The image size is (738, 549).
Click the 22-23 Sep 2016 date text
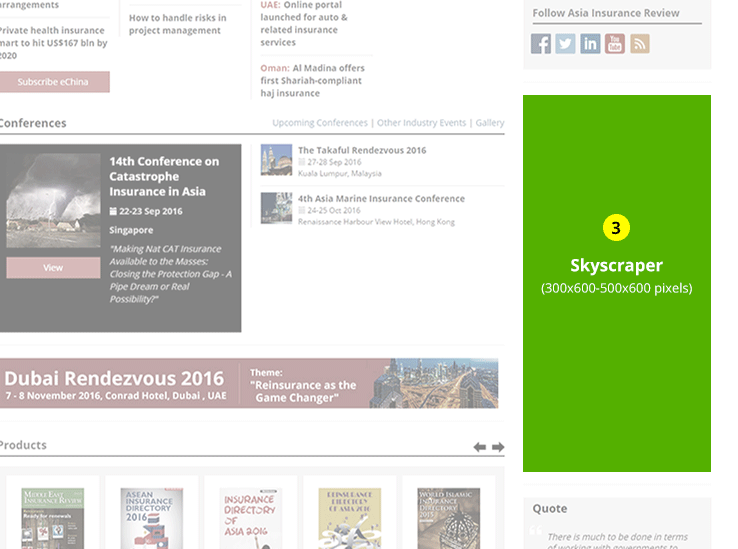(150, 211)
